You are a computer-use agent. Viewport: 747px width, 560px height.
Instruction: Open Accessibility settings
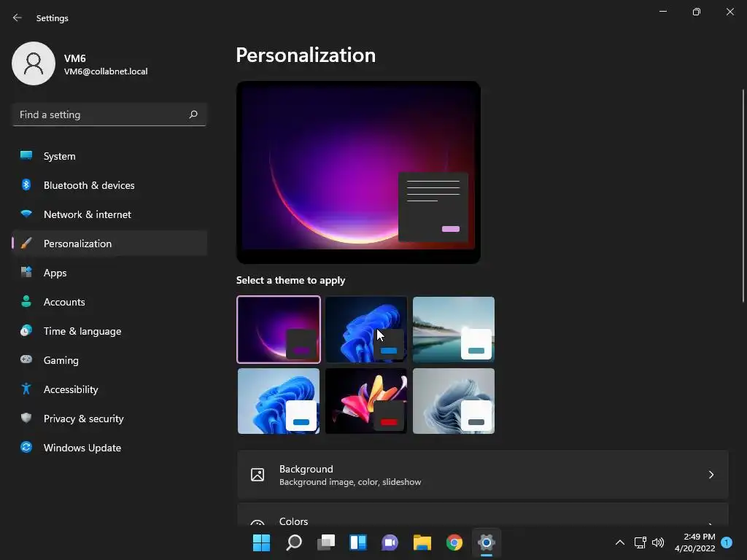tap(109, 389)
